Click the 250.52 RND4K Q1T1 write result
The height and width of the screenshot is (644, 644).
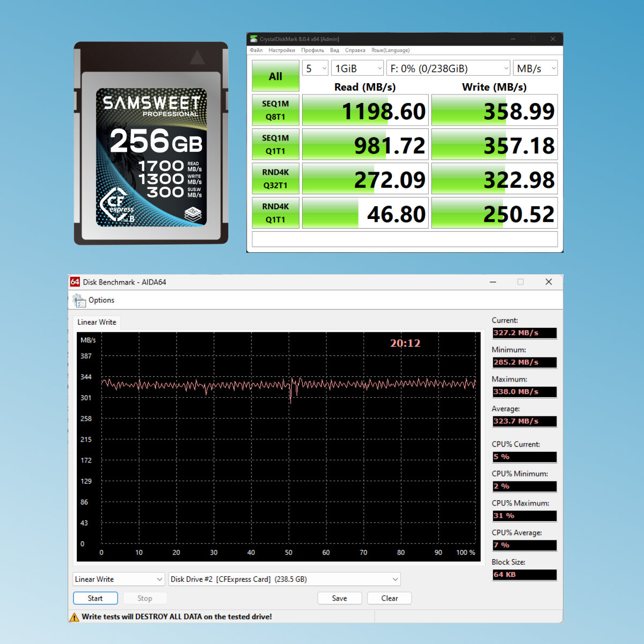494,214
